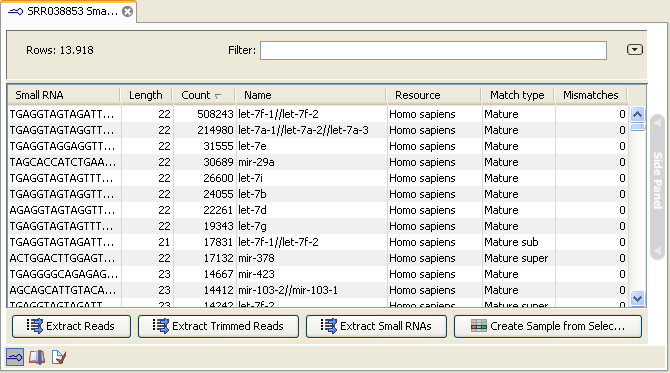
Task: Select the let-7i row name
Action: [x=250, y=178]
